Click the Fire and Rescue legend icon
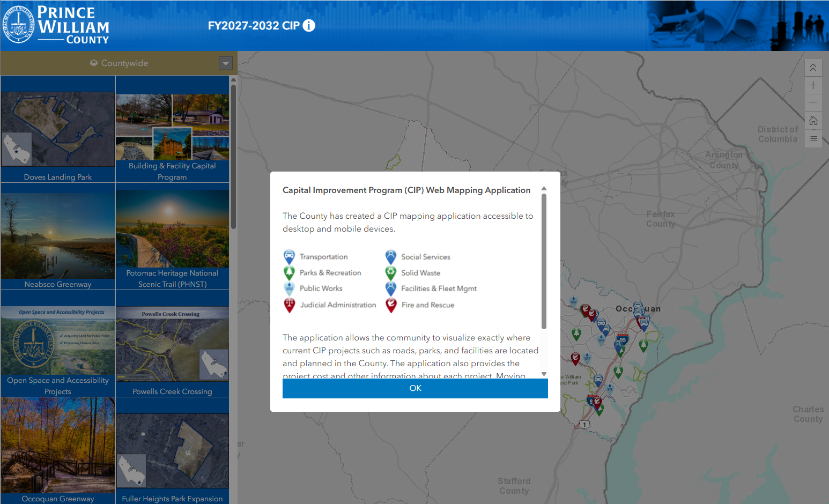This screenshot has height=504, width=829. (391, 305)
